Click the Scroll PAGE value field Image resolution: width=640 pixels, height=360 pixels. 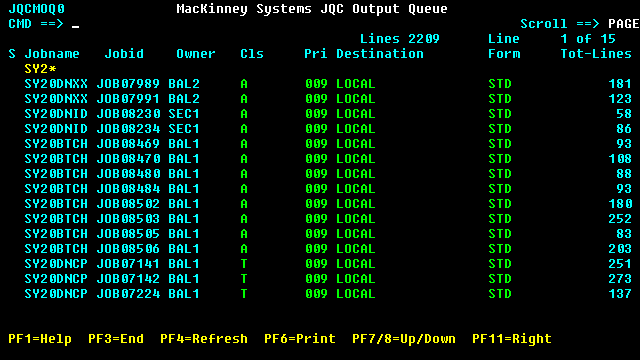623,24
